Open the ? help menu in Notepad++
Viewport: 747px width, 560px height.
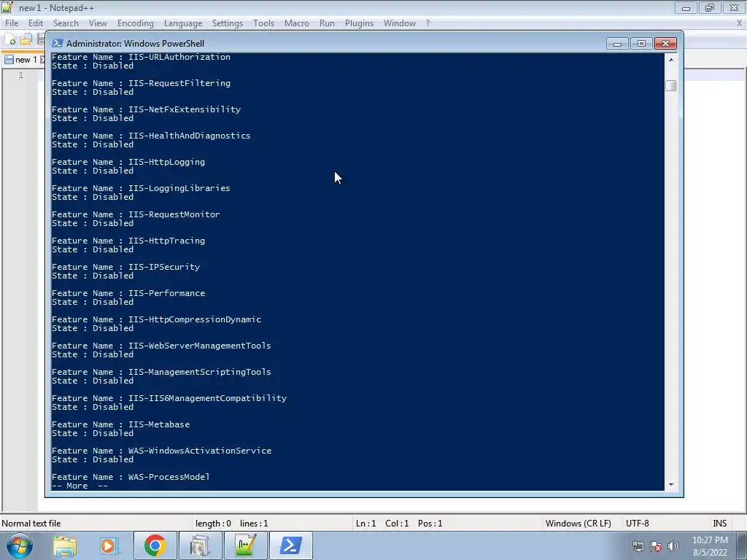[427, 23]
